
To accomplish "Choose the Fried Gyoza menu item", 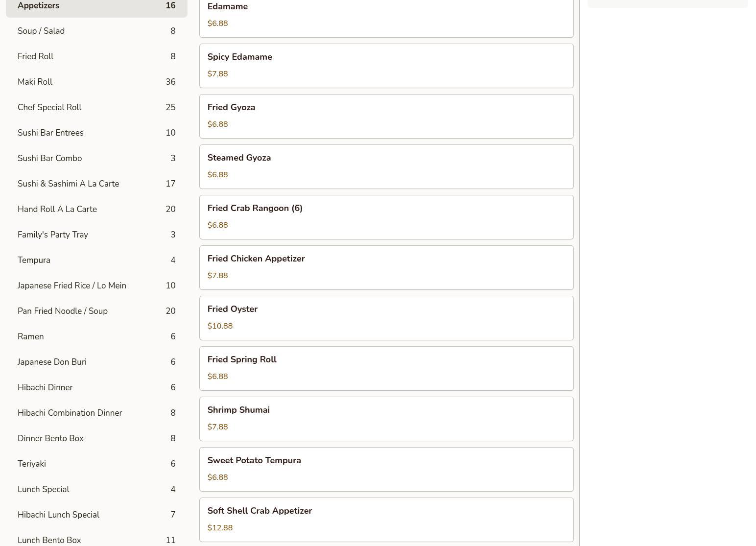I will point(386,116).
